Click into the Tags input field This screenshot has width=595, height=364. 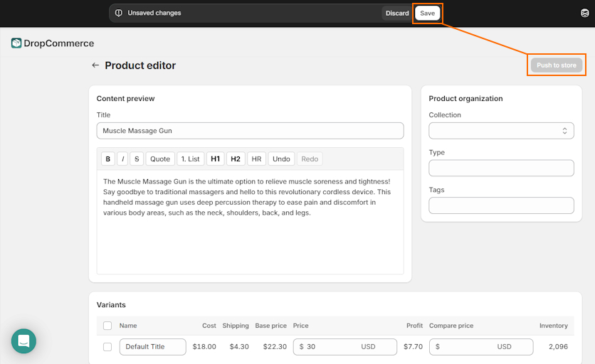(x=501, y=205)
